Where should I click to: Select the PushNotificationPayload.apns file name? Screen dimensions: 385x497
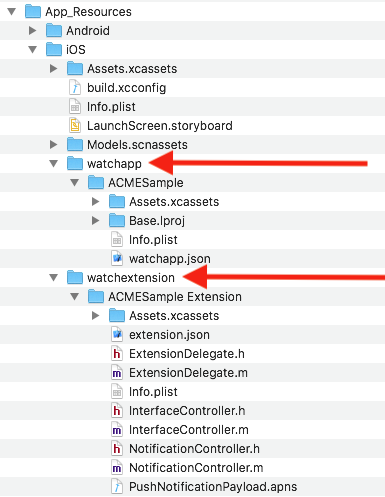pyautogui.click(x=213, y=487)
